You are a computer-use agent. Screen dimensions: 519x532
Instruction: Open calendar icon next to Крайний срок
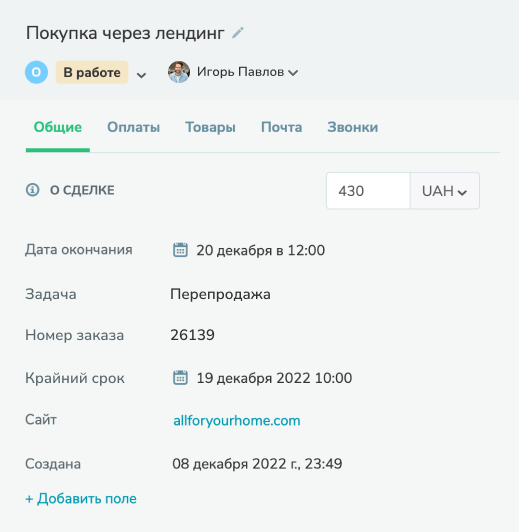click(x=180, y=378)
